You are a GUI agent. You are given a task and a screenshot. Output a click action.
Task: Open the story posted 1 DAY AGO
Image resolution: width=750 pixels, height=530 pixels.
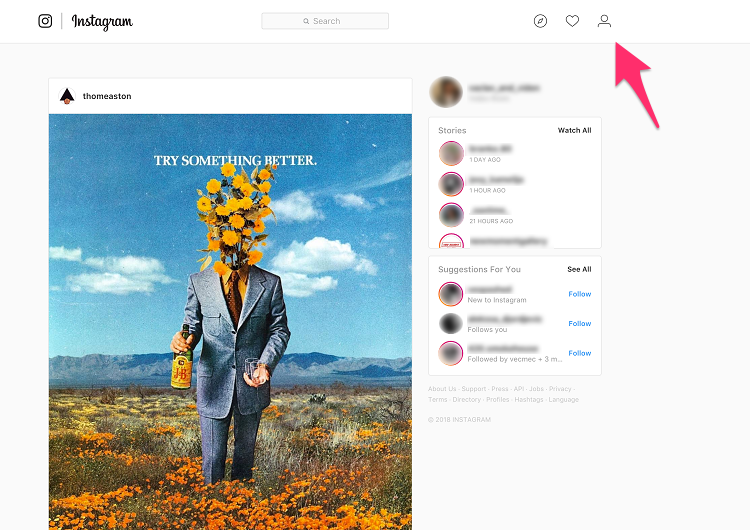(451, 154)
